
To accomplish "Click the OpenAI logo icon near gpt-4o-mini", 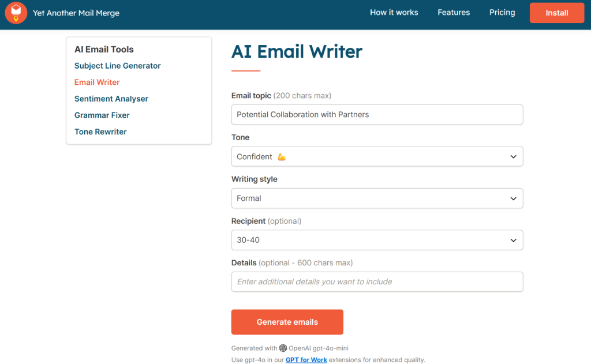I will [283, 348].
